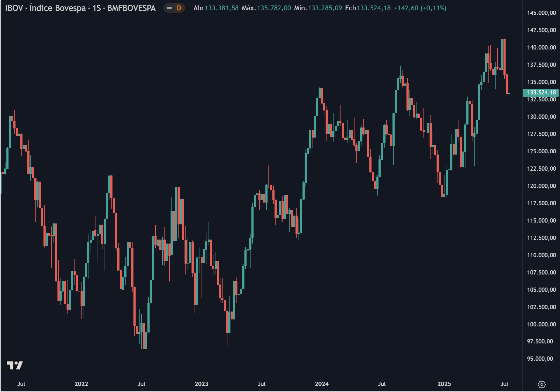Click the Máx. high value 135.782,00
Viewport: 560px width, 392px height.
pyautogui.click(x=274, y=8)
